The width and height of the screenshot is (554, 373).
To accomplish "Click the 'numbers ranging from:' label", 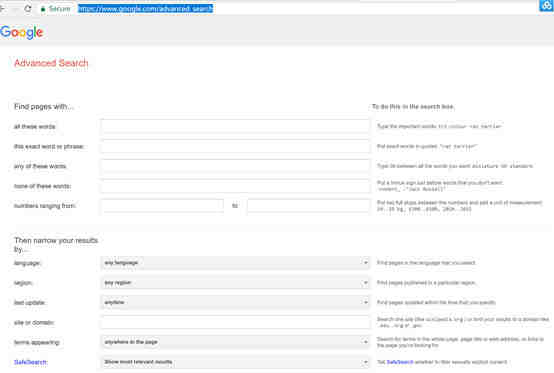I will pyautogui.click(x=45, y=206).
